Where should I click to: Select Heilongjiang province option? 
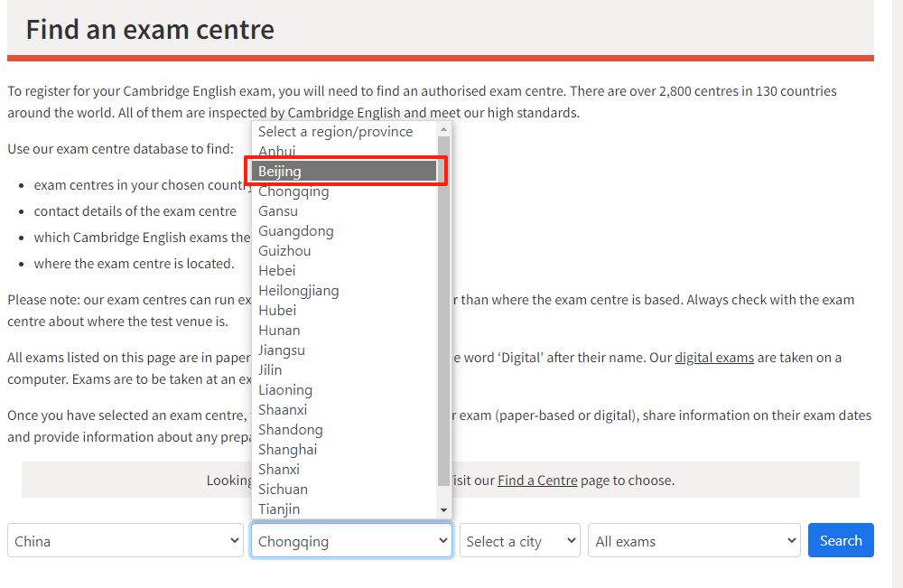[x=344, y=290]
